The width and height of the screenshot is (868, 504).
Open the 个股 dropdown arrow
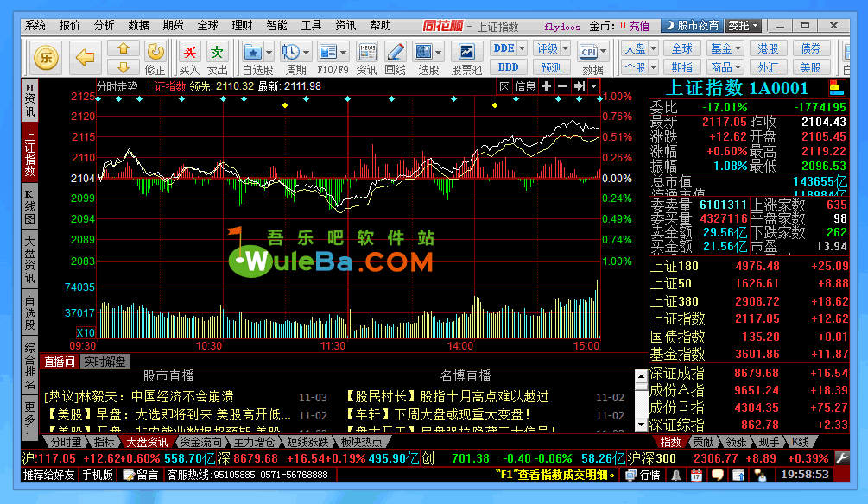(x=653, y=67)
